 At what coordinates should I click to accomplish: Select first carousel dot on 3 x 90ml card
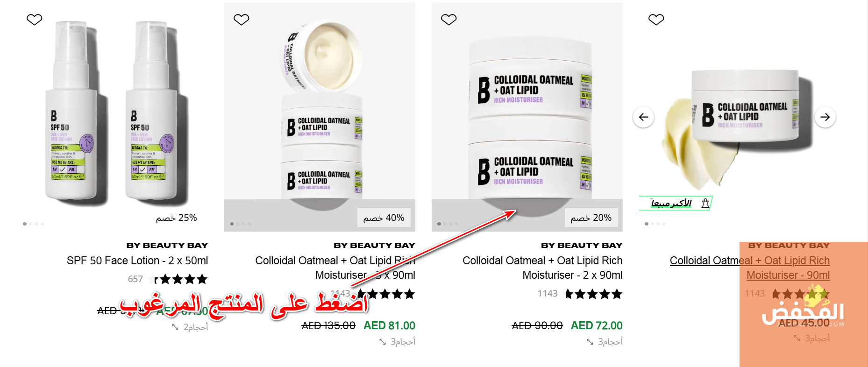(x=232, y=224)
